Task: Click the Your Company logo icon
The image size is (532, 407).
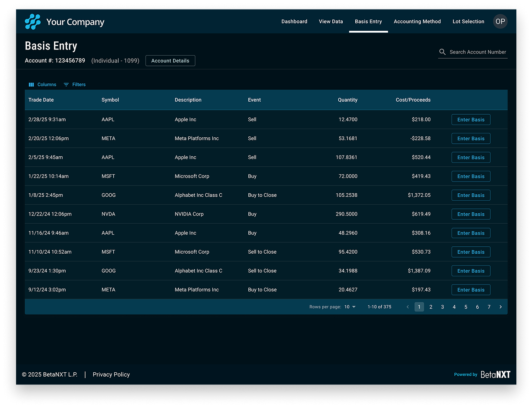Action: pyautogui.click(x=33, y=22)
